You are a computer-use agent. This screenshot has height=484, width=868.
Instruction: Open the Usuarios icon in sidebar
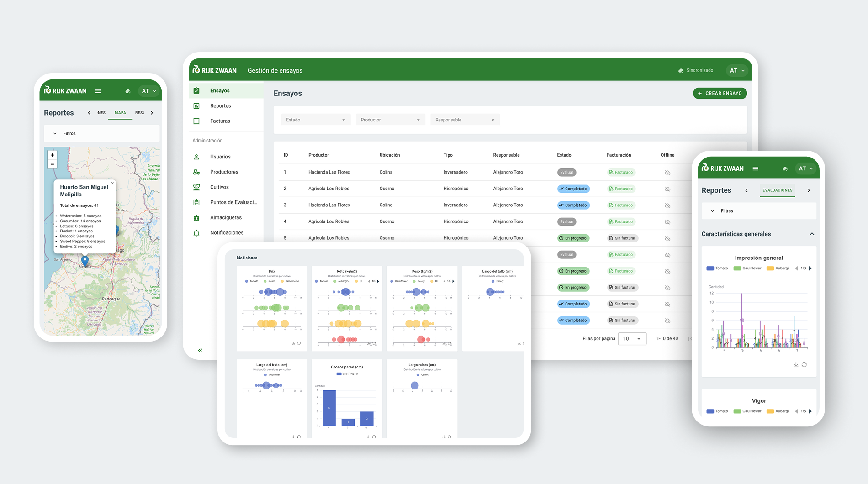[x=196, y=157]
